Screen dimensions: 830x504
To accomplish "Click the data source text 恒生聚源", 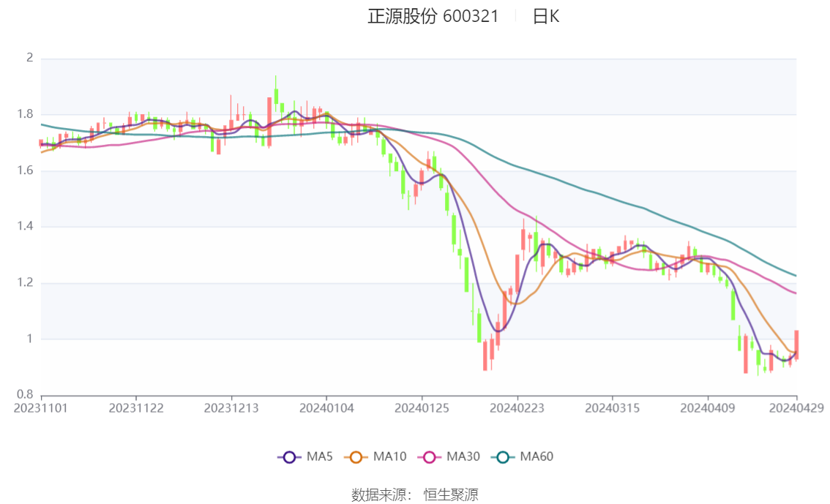I will click(x=450, y=495).
